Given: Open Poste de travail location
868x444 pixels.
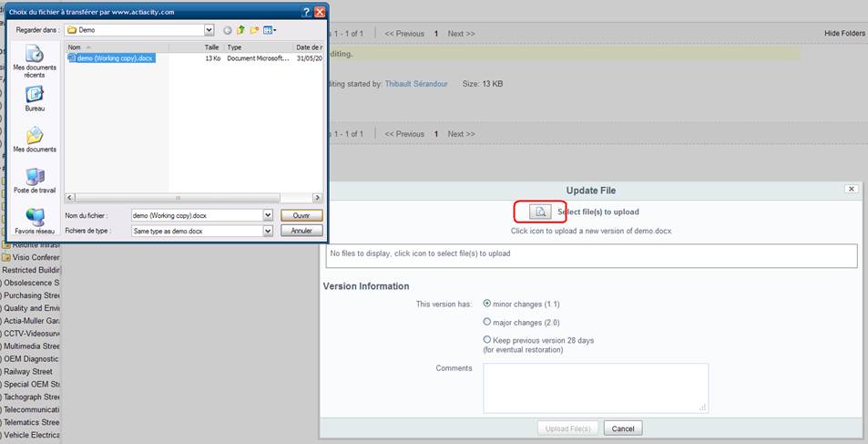Looking at the screenshot, I should coord(35,181).
